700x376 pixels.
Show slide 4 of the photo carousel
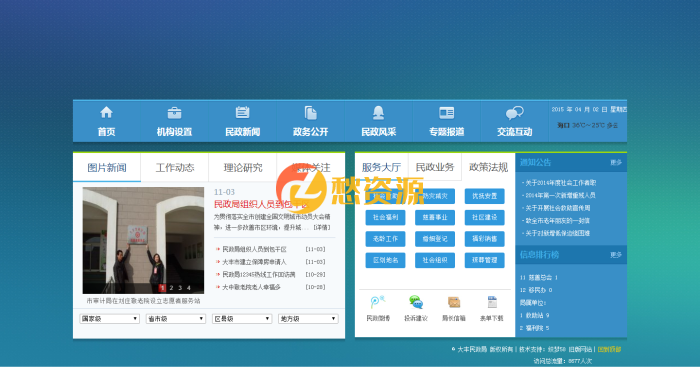188,288
